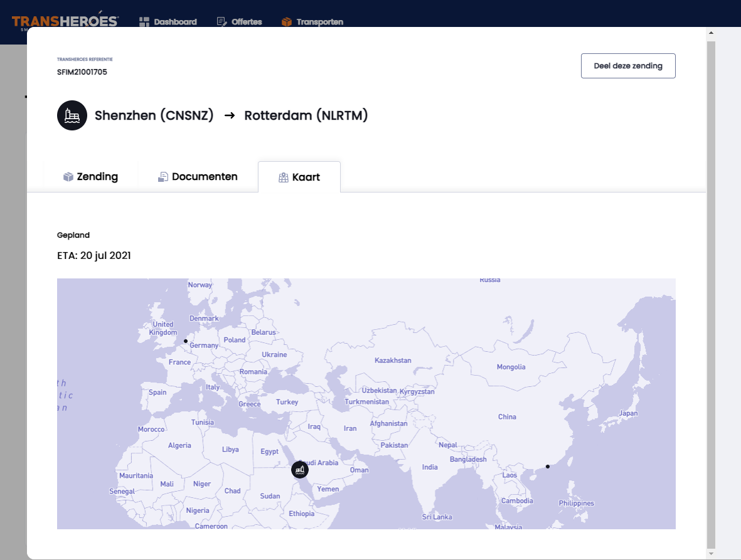
Task: Switch to the Documenten tab
Action: click(198, 177)
